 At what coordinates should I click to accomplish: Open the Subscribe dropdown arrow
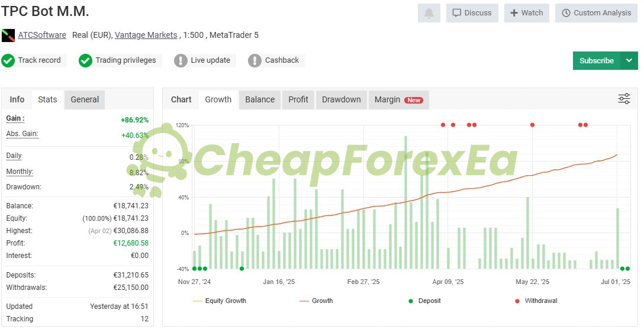coord(629,60)
